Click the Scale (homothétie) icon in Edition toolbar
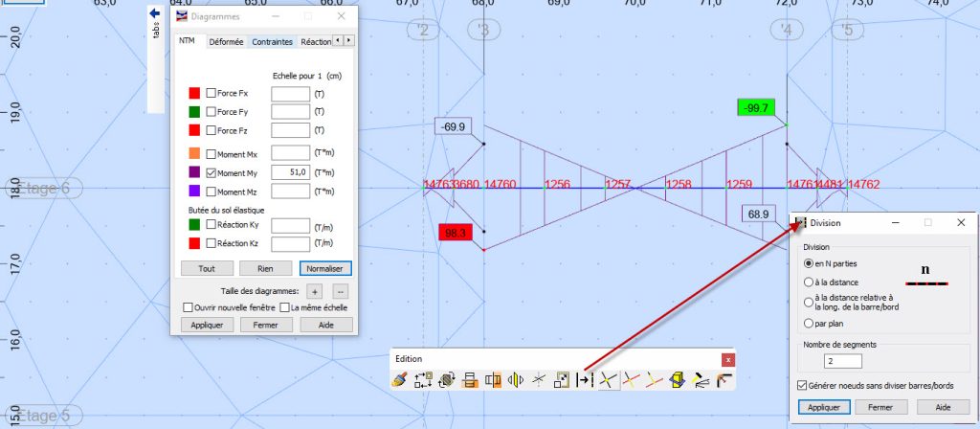The width and height of the screenshot is (980, 429). [x=562, y=380]
